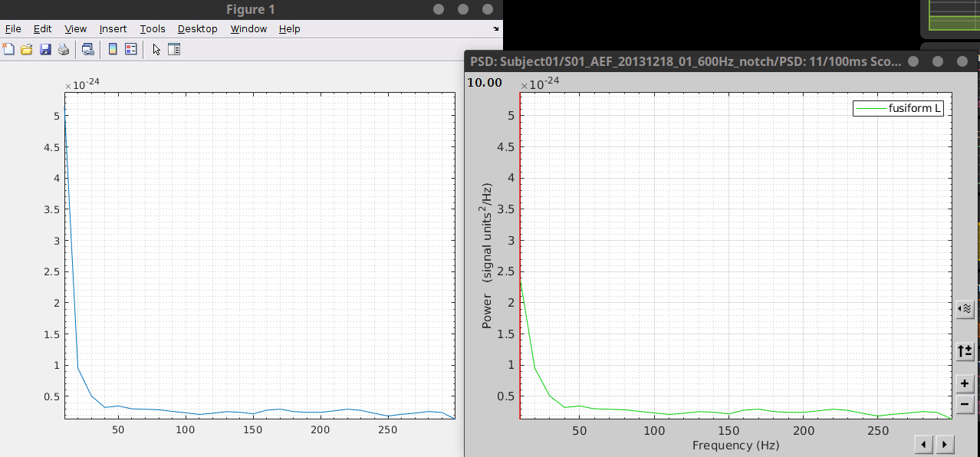980x457 pixels.
Task: Click the fusiform L legend entry
Action: (x=898, y=108)
